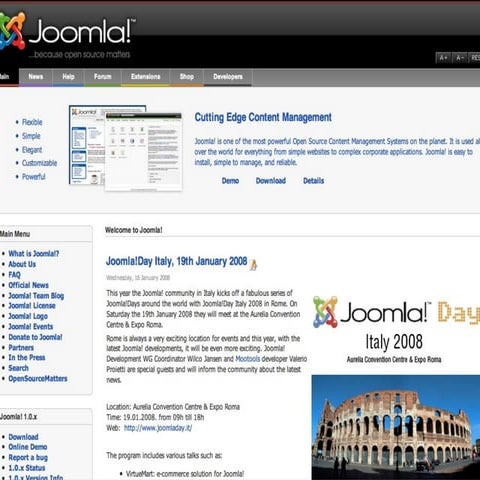Open the joomladay.it web link
The width and height of the screenshot is (480, 480).
158,428
